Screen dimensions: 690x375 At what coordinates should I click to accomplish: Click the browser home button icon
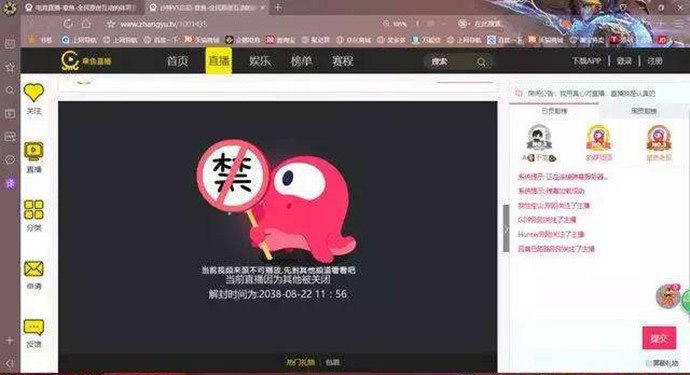click(x=86, y=24)
